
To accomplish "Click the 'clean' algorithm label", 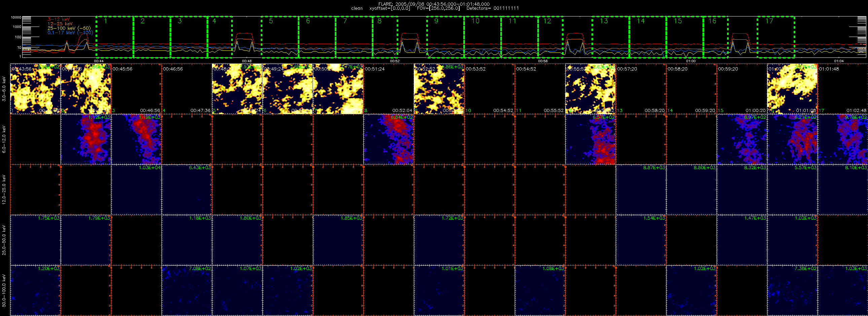I will (x=357, y=8).
